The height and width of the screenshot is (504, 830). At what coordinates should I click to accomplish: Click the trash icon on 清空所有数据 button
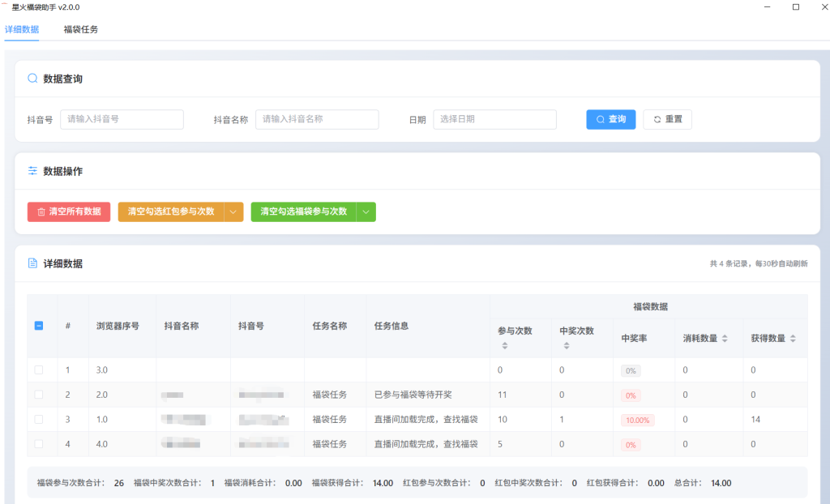[39, 211]
